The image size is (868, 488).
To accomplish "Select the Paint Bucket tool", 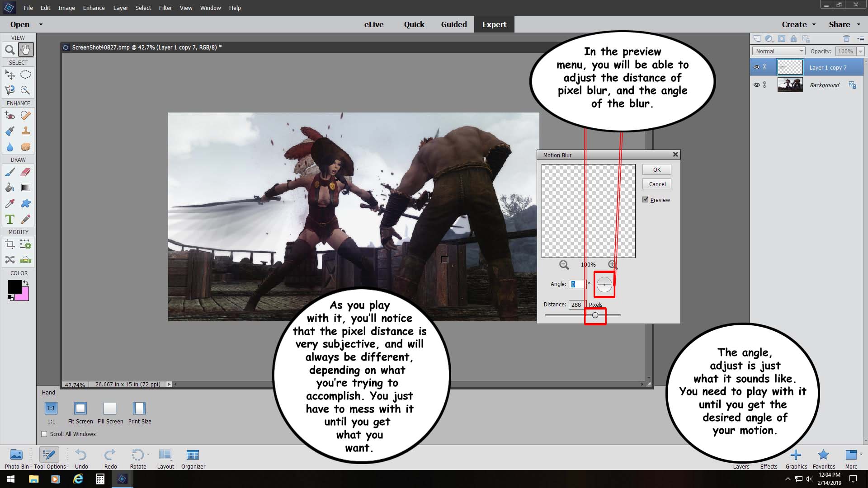I will [9, 188].
